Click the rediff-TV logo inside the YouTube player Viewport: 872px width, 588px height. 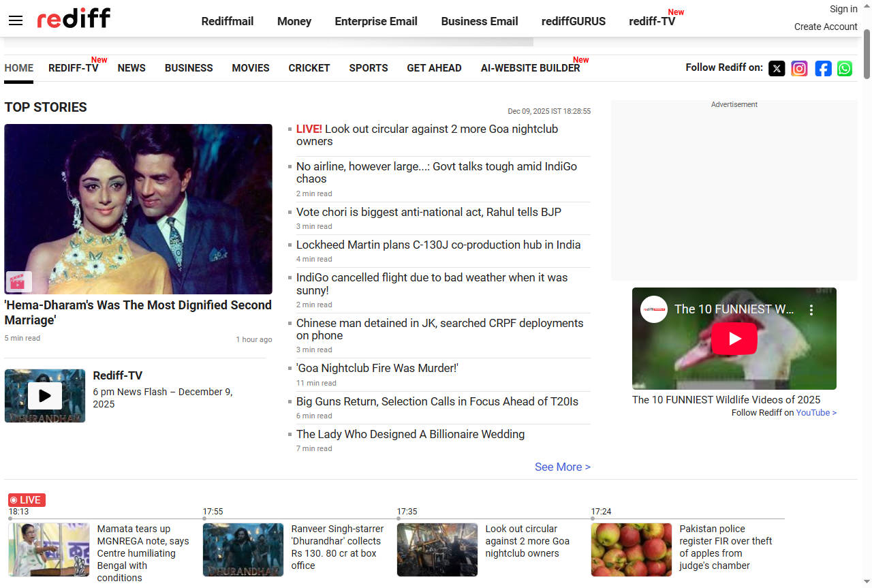653,309
